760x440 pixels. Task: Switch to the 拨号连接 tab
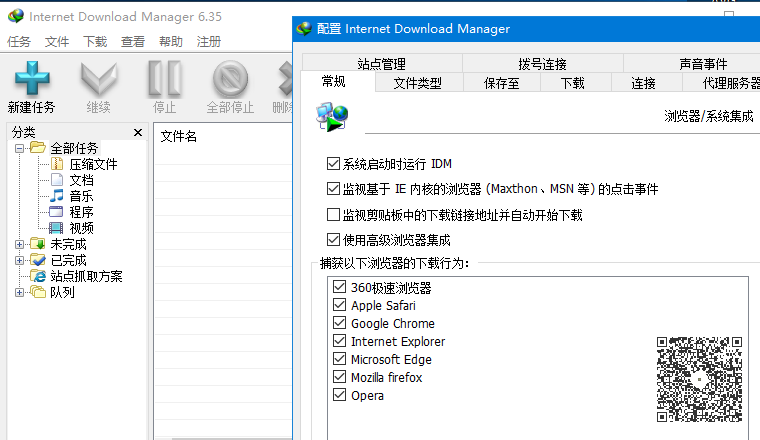pos(542,63)
